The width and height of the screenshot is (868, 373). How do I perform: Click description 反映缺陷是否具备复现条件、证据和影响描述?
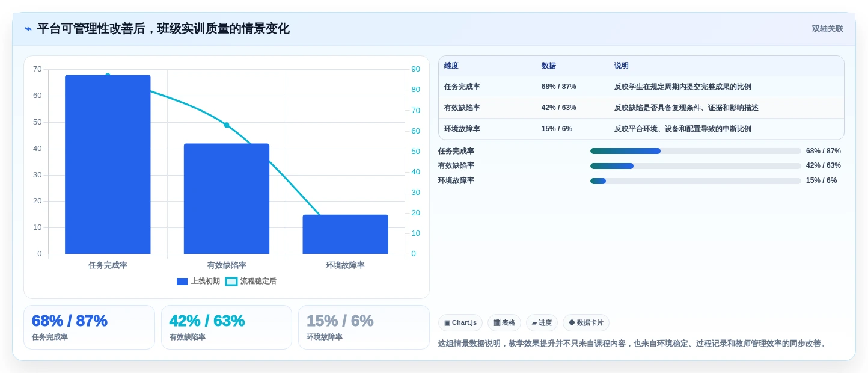pos(686,108)
